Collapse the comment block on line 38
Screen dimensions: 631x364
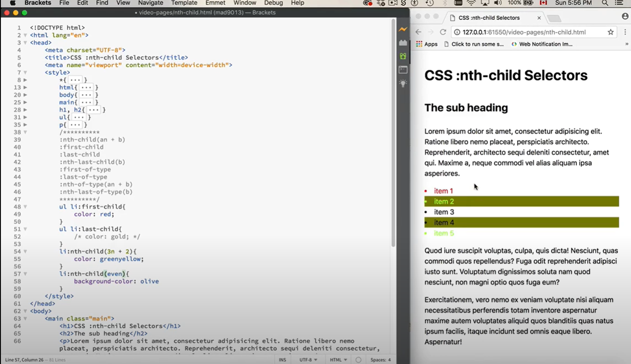pos(25,132)
